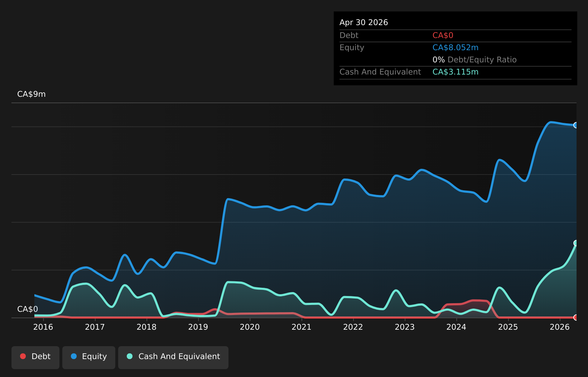Screen dimensions: 588x377
Task: Click the Apr 30 2026 tooltip date
Action: coord(364,23)
